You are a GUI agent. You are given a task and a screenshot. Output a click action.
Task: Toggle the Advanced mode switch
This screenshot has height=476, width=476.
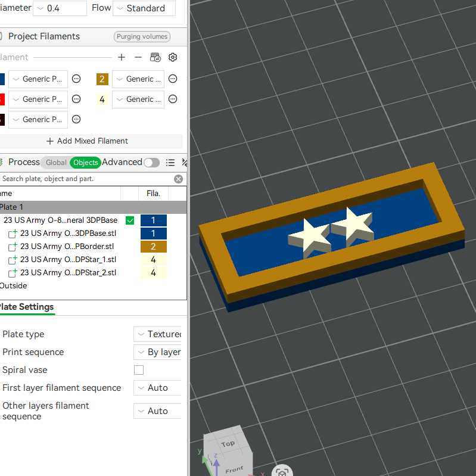pos(152,163)
